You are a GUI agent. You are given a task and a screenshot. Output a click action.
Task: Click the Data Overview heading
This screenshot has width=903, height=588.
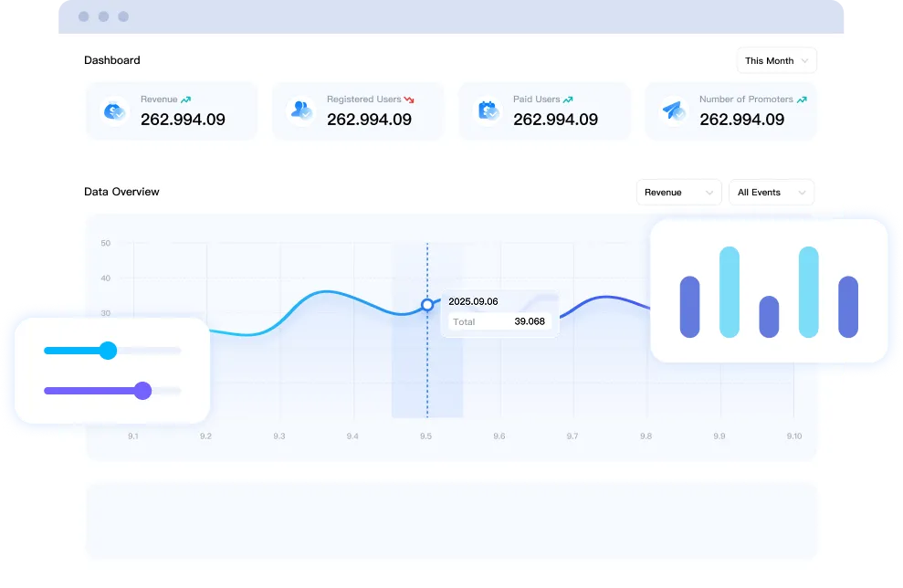coord(121,192)
